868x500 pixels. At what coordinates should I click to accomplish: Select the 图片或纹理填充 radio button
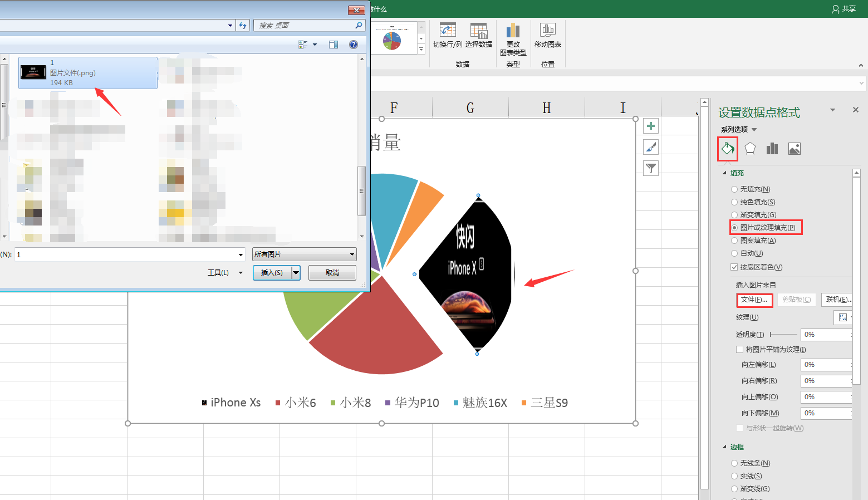click(734, 228)
